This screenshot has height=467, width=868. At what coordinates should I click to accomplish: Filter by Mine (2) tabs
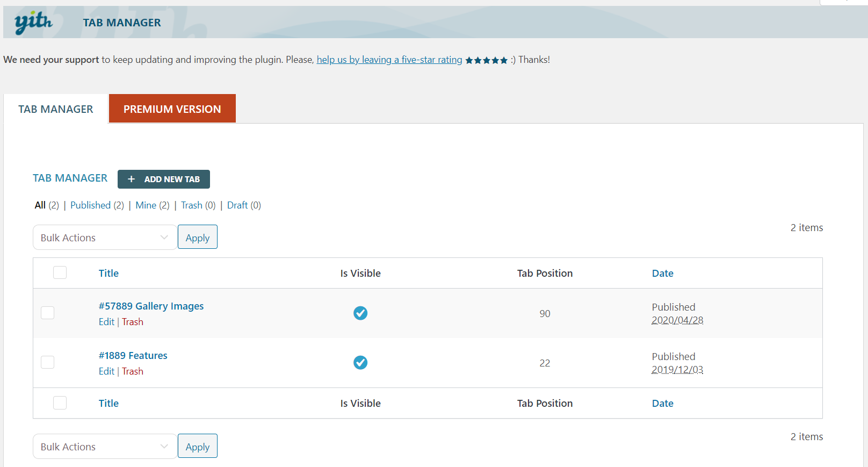(x=153, y=205)
